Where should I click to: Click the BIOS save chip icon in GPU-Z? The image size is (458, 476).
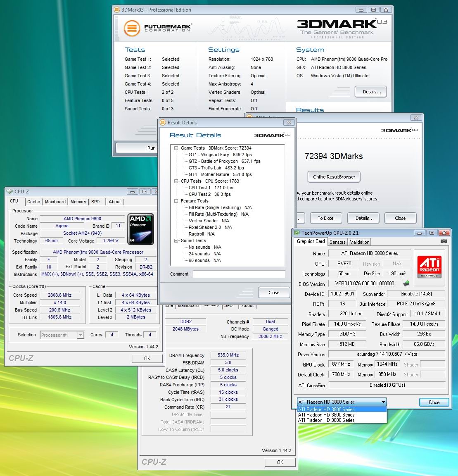(x=406, y=283)
